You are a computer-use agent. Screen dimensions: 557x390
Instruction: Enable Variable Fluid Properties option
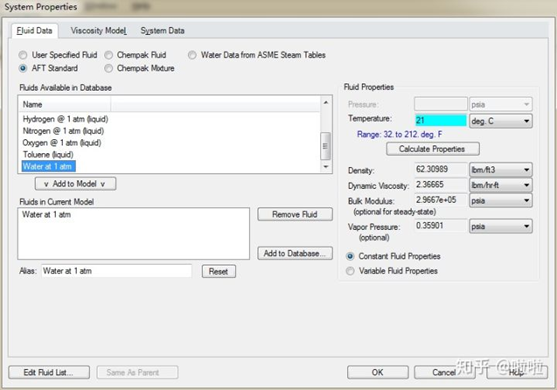tap(350, 271)
